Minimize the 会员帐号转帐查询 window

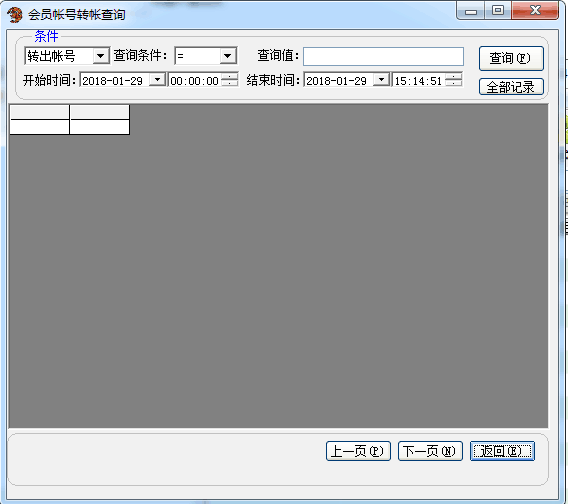[471, 11]
